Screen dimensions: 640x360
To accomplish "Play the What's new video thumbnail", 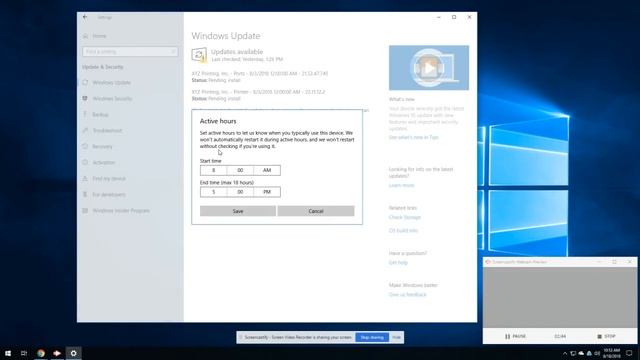I will (x=429, y=68).
